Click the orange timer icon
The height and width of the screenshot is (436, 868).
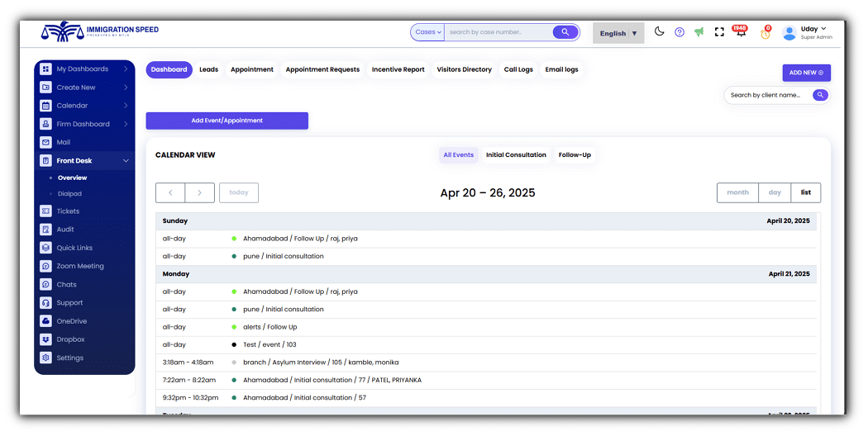[x=765, y=33]
